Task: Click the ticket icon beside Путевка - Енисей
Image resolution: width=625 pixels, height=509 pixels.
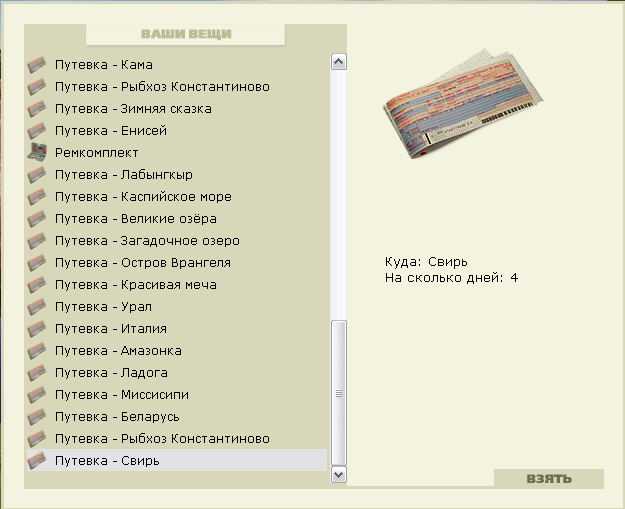Action: point(37,130)
